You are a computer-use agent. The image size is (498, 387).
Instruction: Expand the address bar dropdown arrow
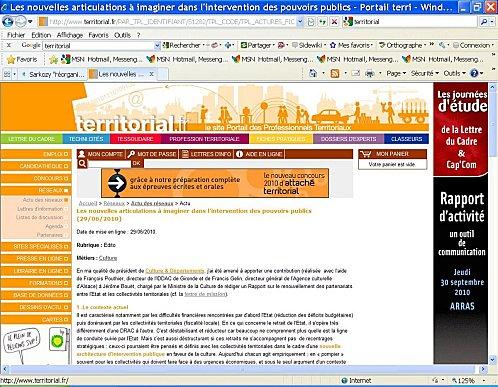(x=300, y=22)
